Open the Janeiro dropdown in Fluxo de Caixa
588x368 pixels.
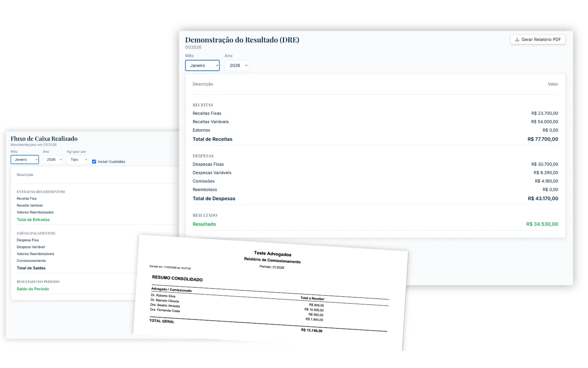25,159
